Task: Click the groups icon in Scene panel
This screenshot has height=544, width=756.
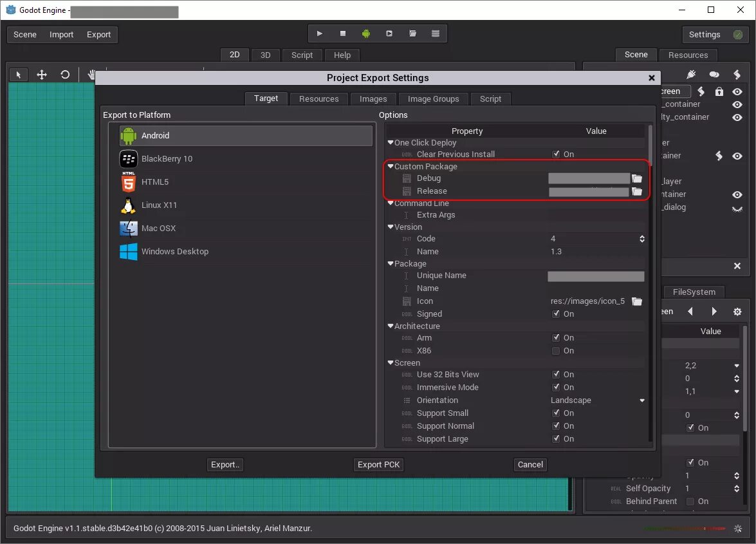Action: click(x=714, y=74)
